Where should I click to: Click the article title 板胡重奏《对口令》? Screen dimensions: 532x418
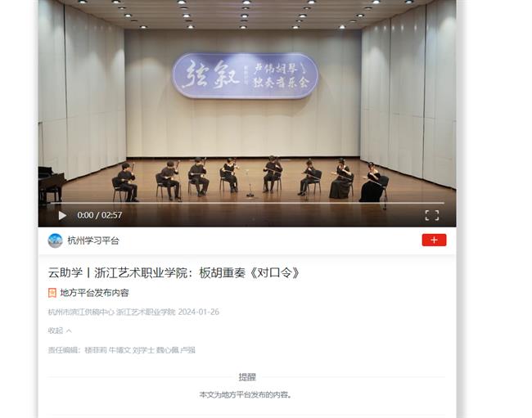pyautogui.click(x=250, y=272)
